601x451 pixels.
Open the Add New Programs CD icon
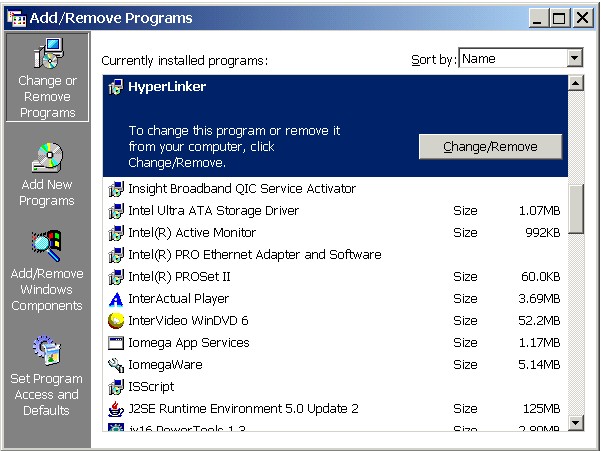47,157
